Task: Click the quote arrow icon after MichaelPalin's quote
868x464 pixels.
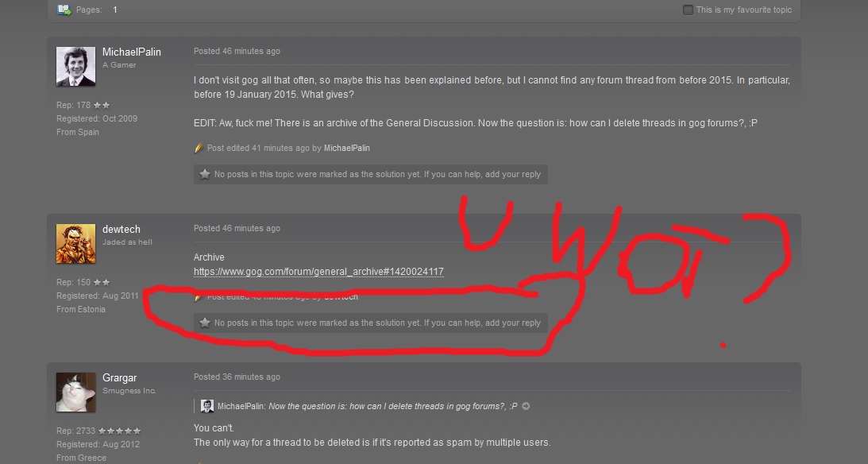Action: click(526, 406)
